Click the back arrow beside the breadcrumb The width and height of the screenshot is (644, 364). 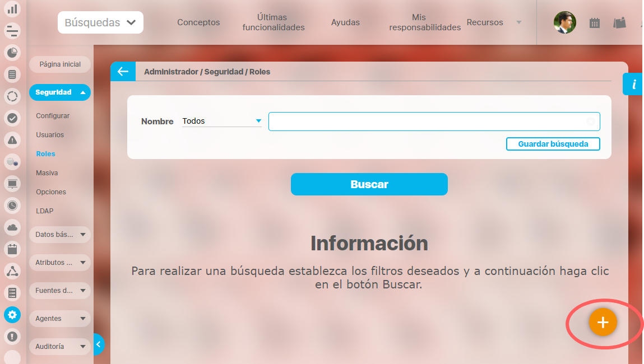123,72
